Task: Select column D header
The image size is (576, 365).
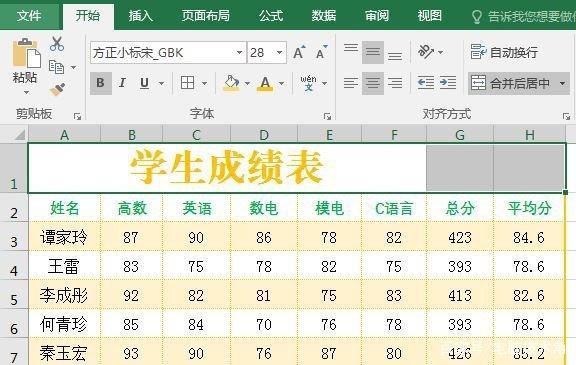Action: (x=264, y=135)
